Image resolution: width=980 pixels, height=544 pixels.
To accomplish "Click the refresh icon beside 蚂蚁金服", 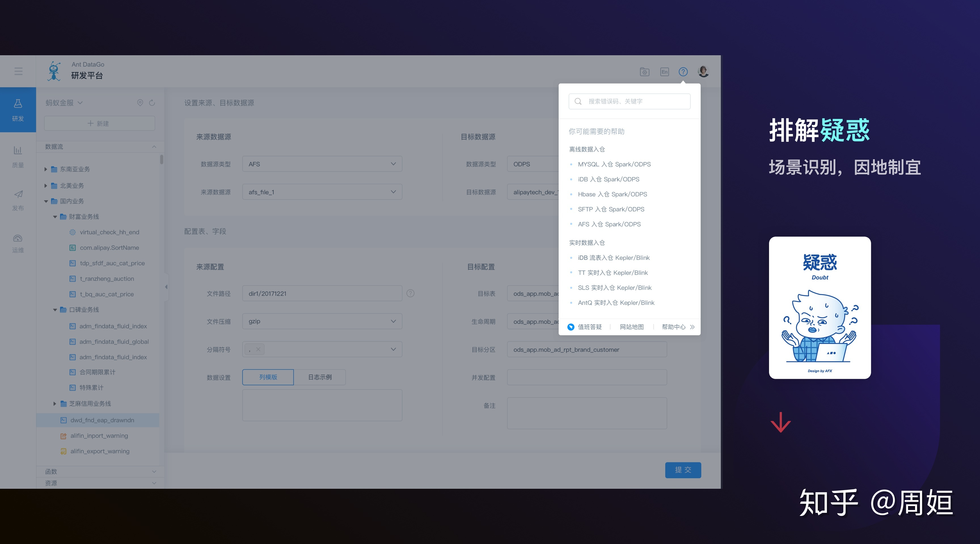I will coord(152,103).
